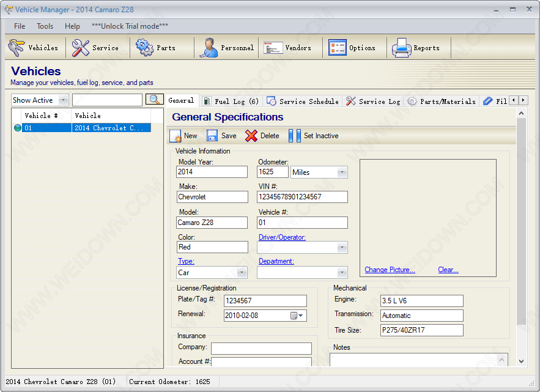Click the Color field containing Red
The height and width of the screenshot is (392, 540).
pos(212,247)
